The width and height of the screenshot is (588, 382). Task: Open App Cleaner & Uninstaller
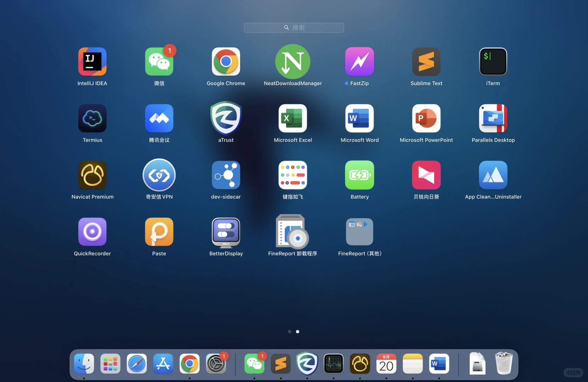coord(493,175)
